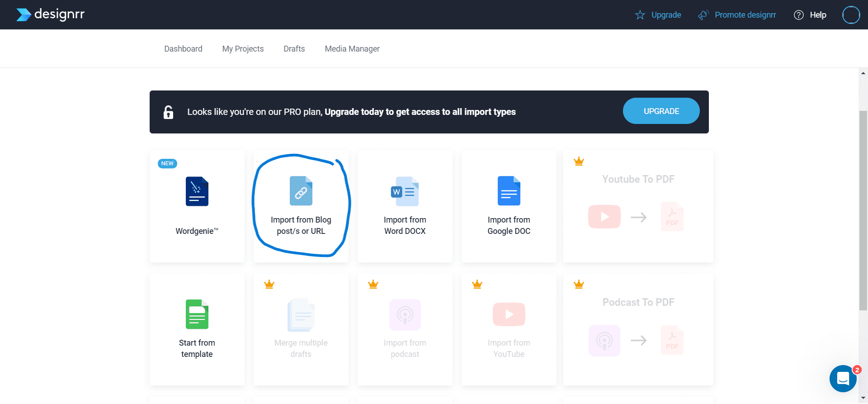Go to the Dashboard tab
The width and height of the screenshot is (868, 404).
click(183, 49)
